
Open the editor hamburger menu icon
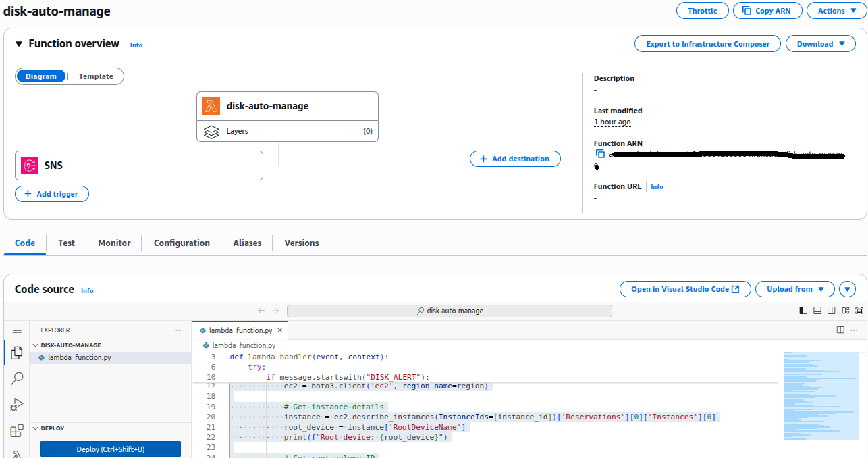pyautogui.click(x=17, y=330)
